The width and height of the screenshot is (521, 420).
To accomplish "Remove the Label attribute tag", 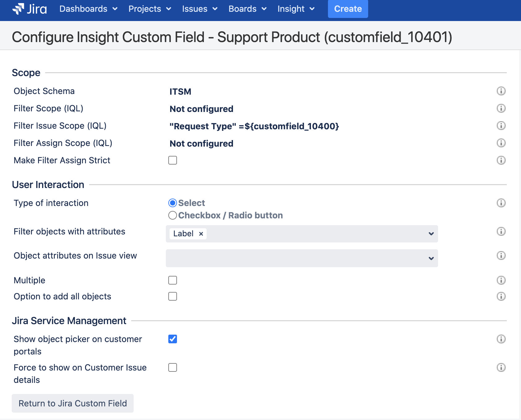I will (201, 234).
